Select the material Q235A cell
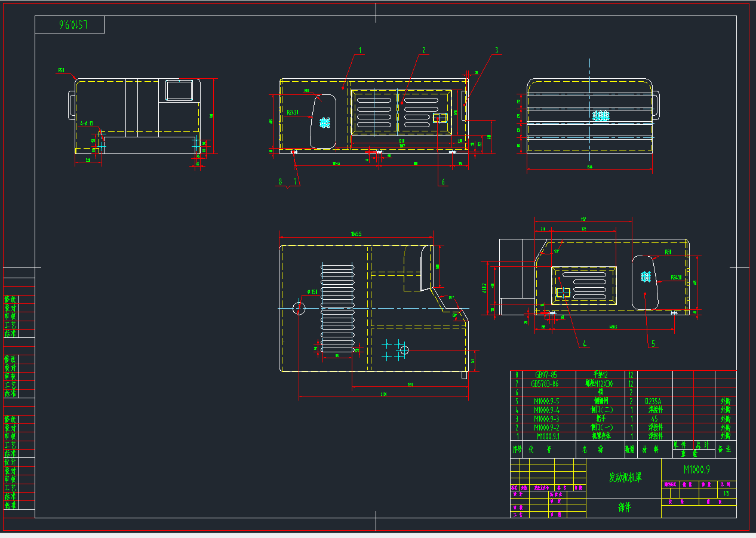 [654, 401]
